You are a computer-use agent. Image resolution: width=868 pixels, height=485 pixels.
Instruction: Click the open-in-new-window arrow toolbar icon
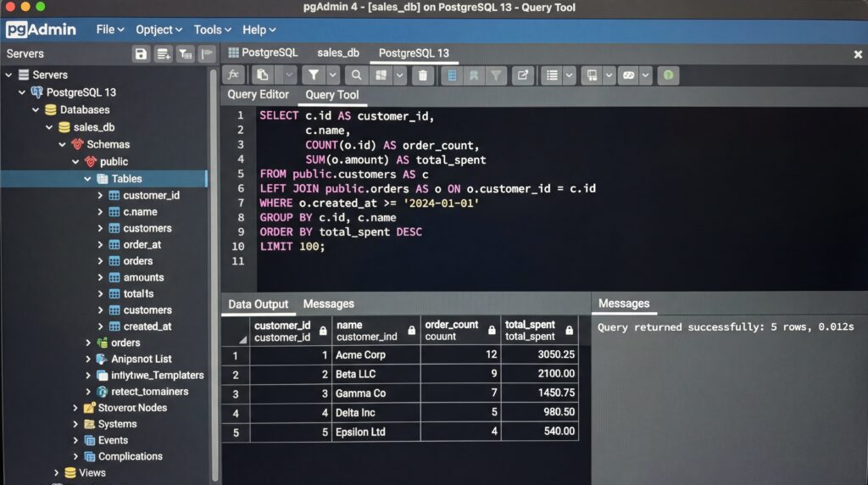pos(522,75)
